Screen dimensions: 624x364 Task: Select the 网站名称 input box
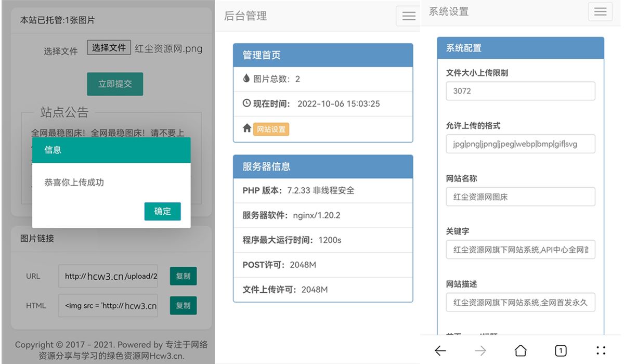point(520,197)
